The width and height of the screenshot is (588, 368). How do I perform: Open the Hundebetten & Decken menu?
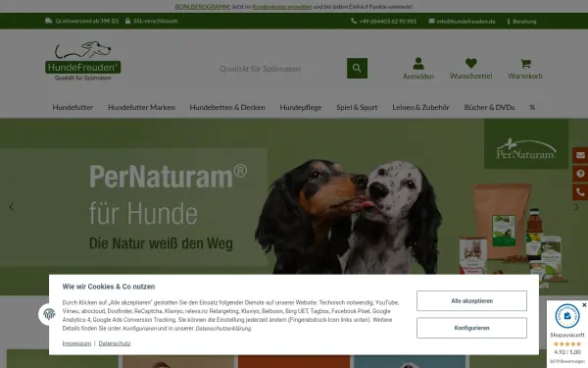227,107
